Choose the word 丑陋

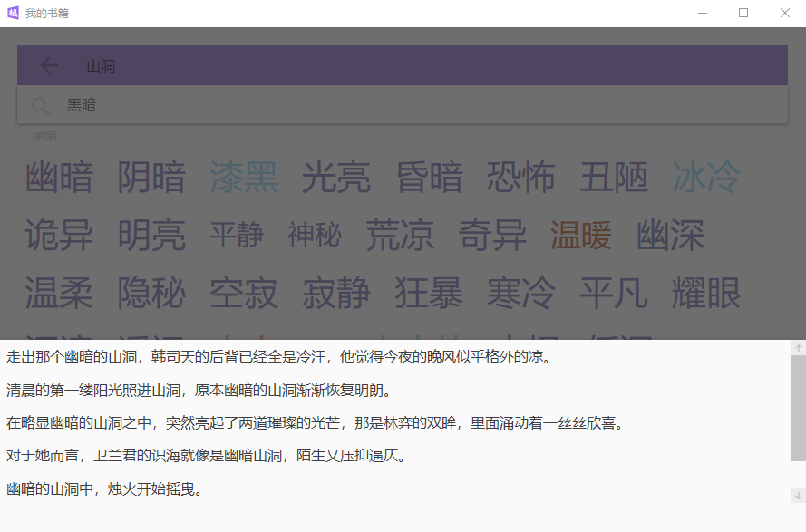pos(614,177)
